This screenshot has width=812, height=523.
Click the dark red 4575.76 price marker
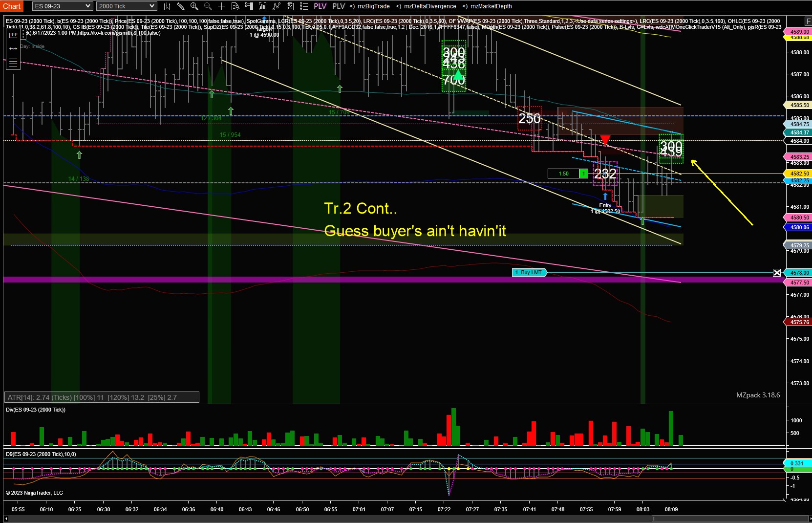point(797,322)
